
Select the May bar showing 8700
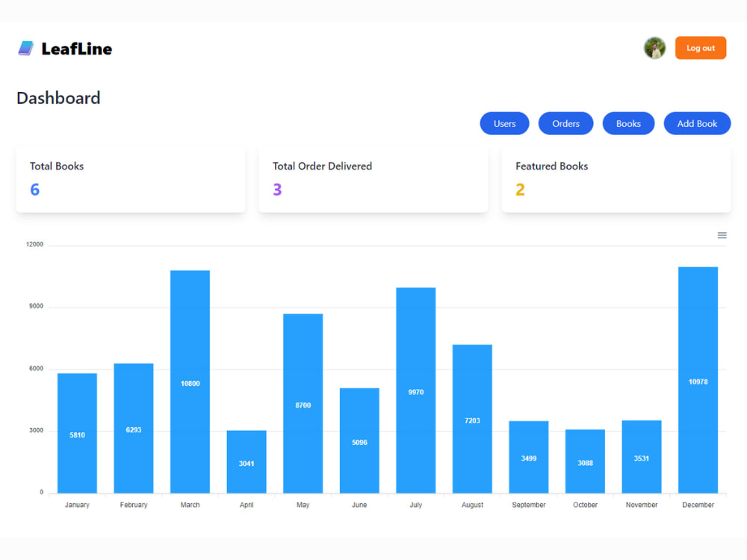point(303,403)
